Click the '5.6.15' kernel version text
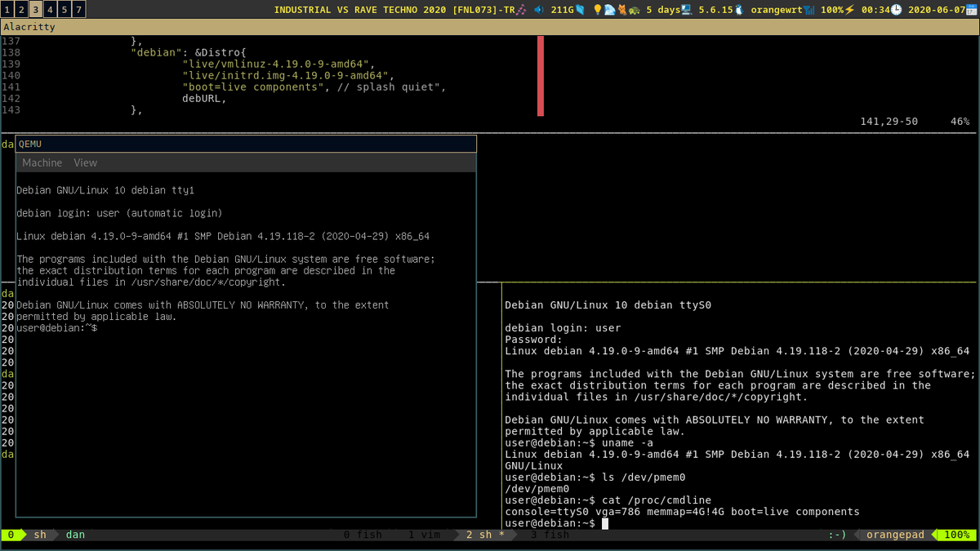 716,10
